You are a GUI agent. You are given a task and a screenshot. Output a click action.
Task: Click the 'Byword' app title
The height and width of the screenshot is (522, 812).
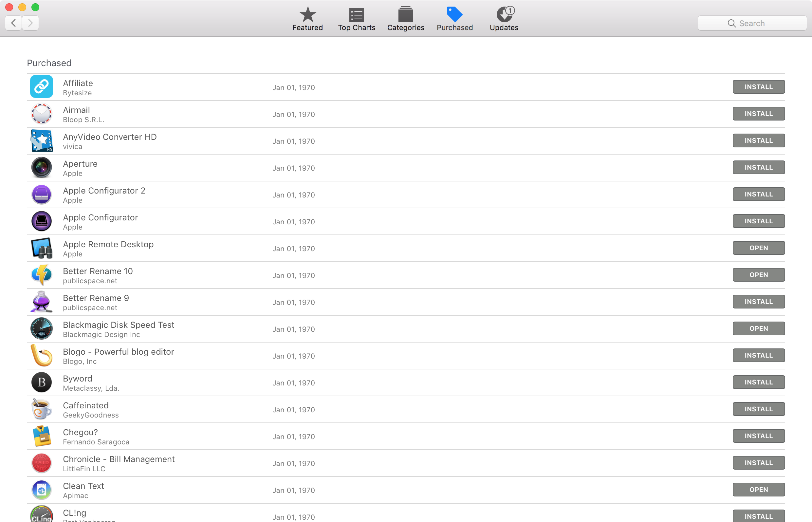click(x=78, y=379)
